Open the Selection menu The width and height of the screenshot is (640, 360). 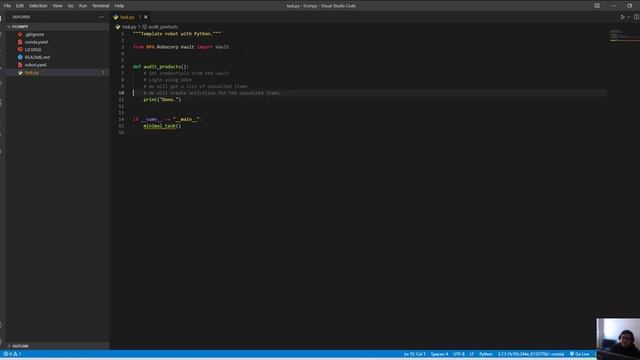click(38, 6)
